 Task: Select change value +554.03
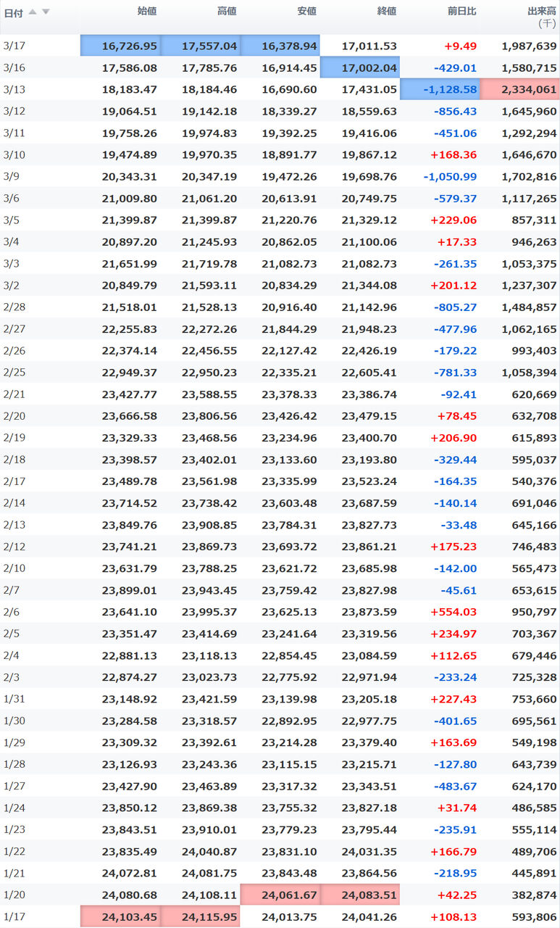(454, 611)
